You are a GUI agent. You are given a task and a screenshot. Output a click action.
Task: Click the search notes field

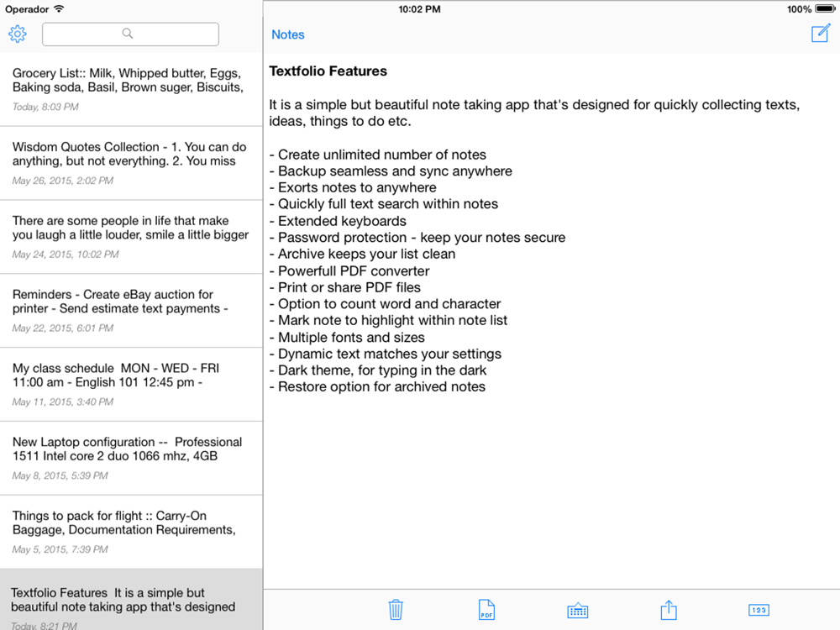coord(130,34)
